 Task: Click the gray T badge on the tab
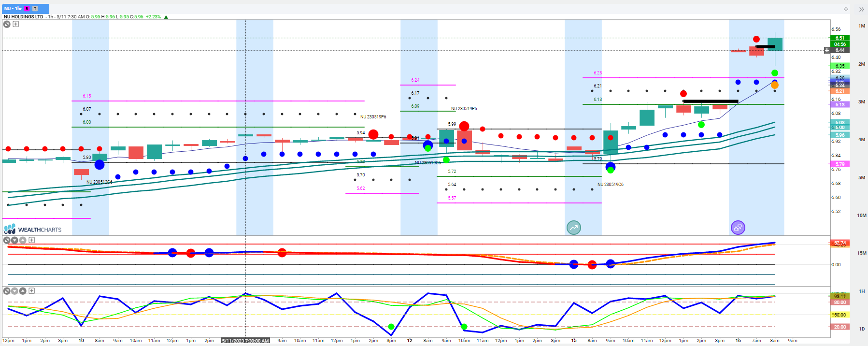coord(35,9)
